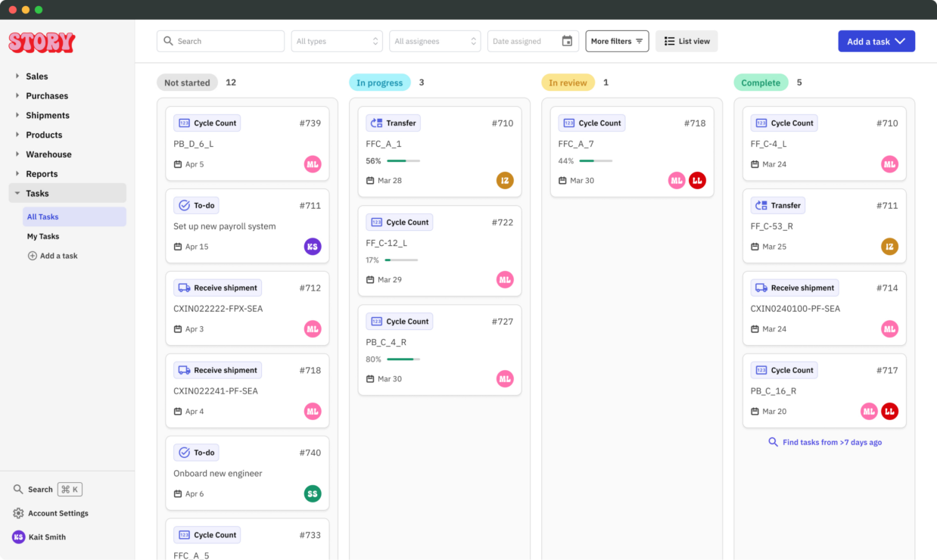Click the ML avatar on task #739

click(x=313, y=164)
